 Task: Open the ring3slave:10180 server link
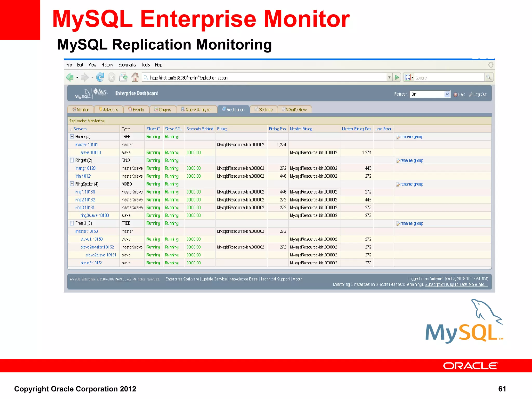pyautogui.click(x=95, y=216)
